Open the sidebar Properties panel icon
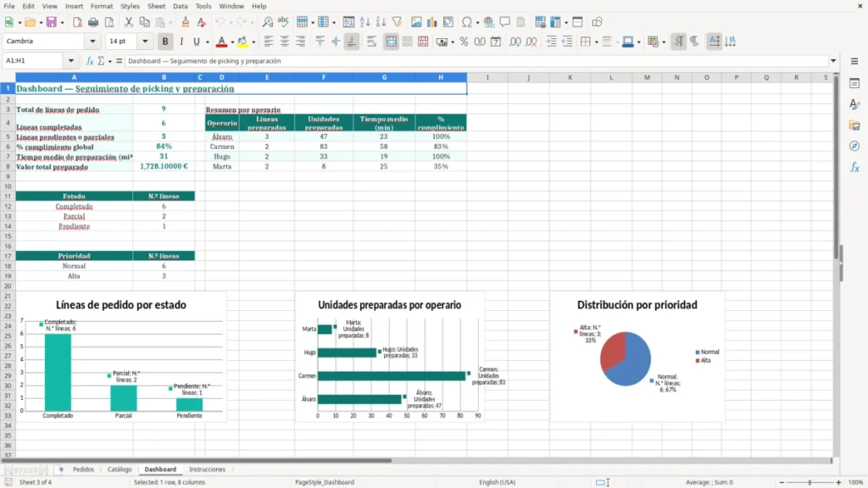The image size is (868, 488). pyautogui.click(x=854, y=83)
